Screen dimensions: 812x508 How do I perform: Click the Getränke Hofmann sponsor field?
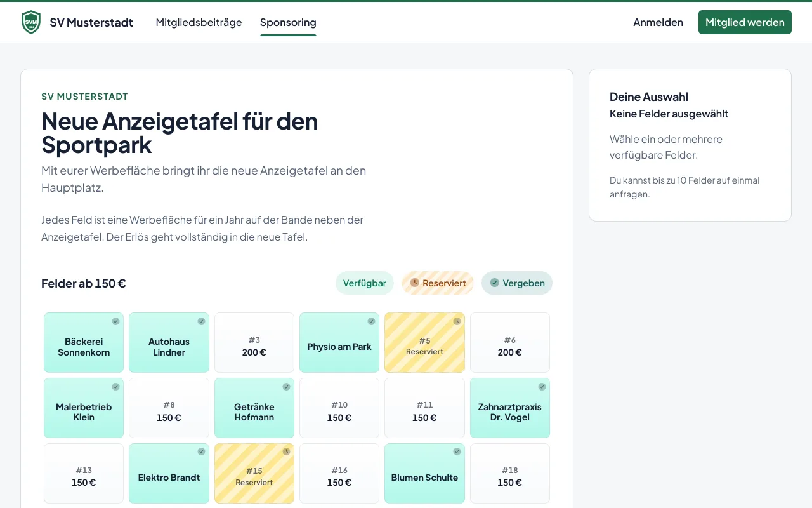tap(254, 408)
